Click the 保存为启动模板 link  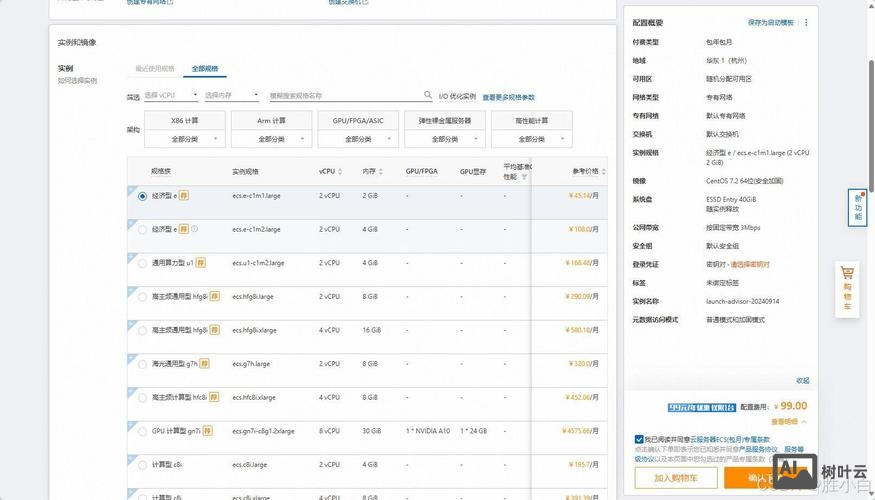point(771,22)
